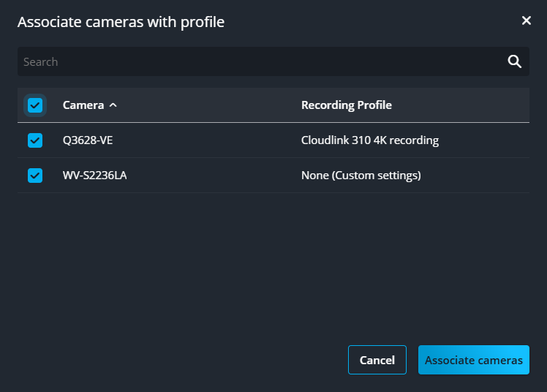The height and width of the screenshot is (392, 547).
Task: Confirm with the Associate cameras button
Action: [x=473, y=360]
